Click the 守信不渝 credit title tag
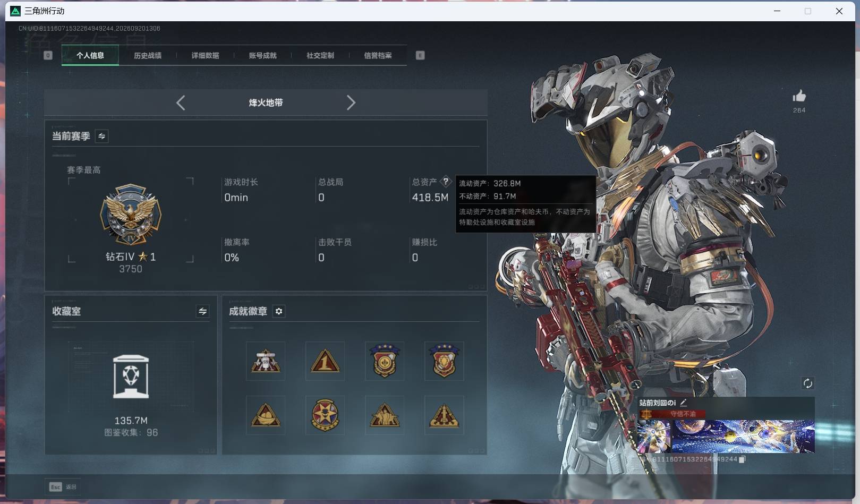This screenshot has width=860, height=504. 672,414
